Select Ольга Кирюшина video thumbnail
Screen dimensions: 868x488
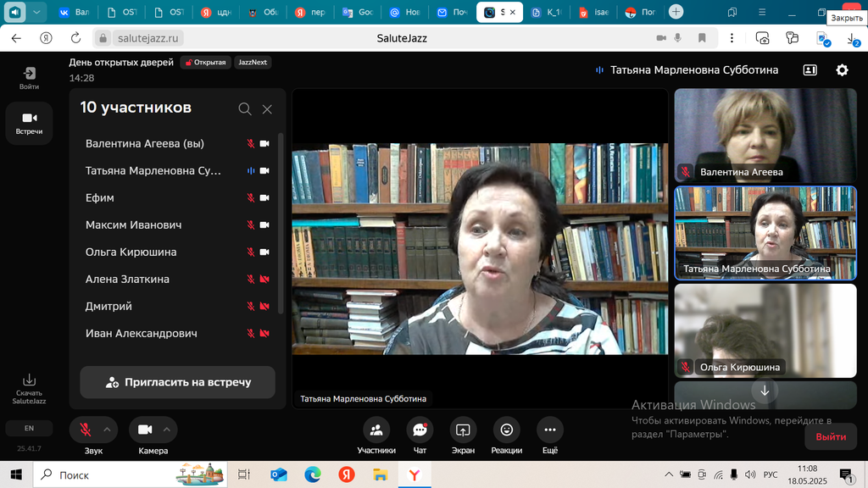[765, 330]
